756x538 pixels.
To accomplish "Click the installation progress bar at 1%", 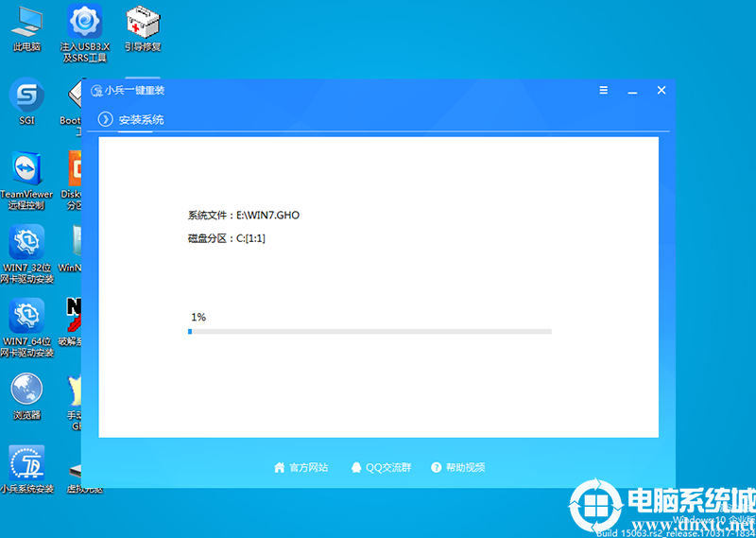I will click(369, 332).
